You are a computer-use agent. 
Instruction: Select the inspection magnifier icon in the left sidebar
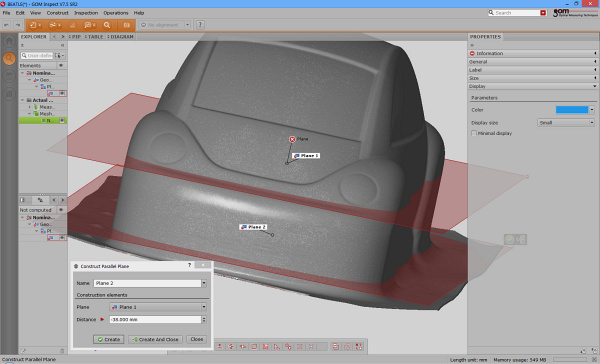9,58
